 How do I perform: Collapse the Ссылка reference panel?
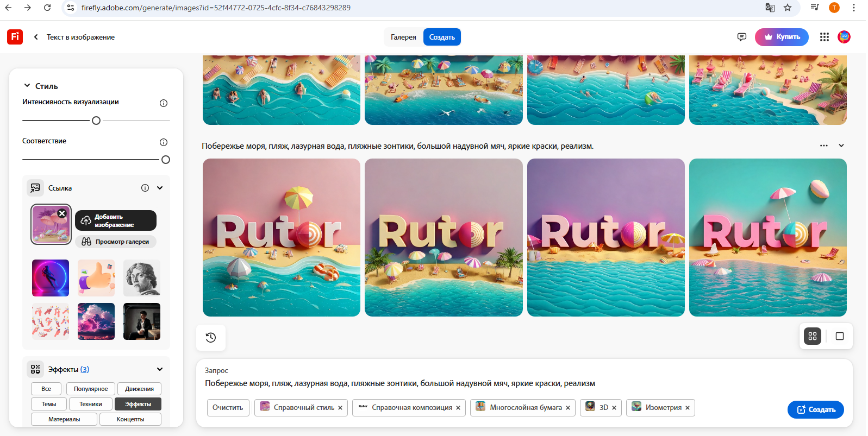pyautogui.click(x=160, y=188)
